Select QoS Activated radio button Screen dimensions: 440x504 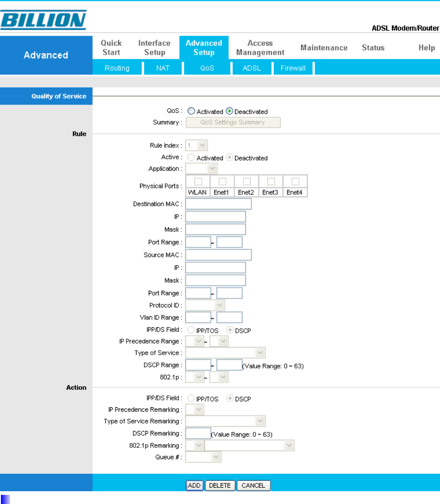(191, 111)
